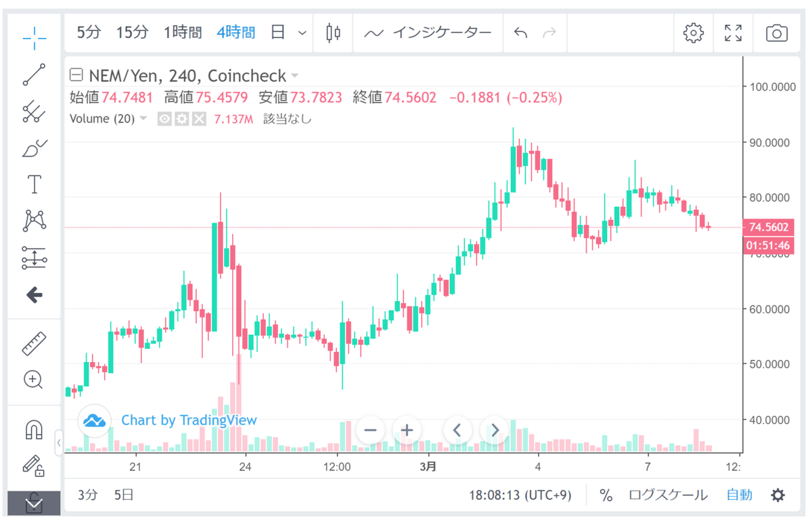This screenshot has height=525, width=812.
Task: Select the text annotation tool
Action: coord(34,183)
